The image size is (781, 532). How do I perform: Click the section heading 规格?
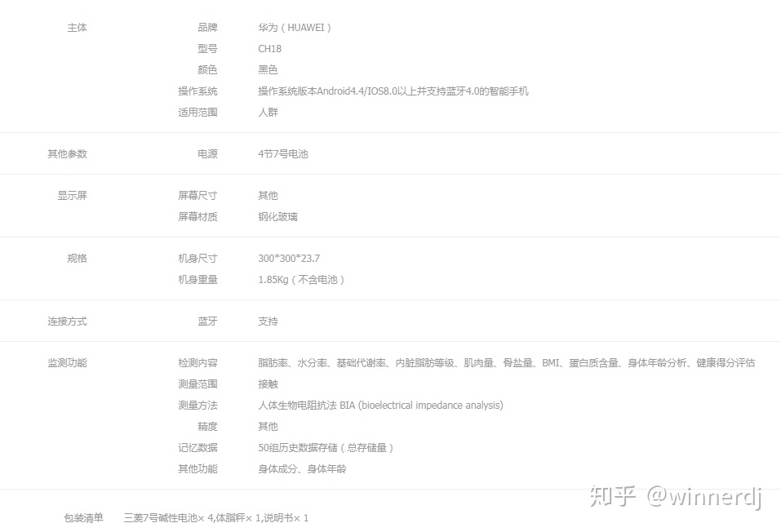point(78,259)
